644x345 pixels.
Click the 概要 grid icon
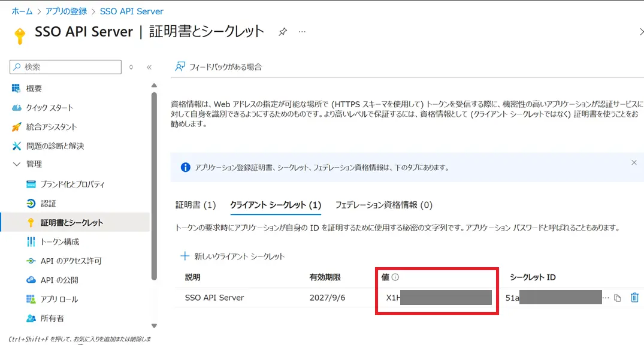[x=16, y=88]
